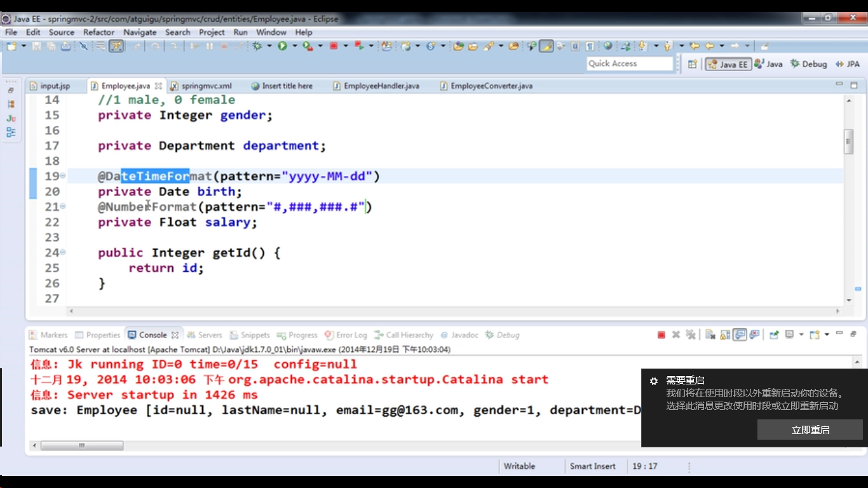Select the Save icon in the toolbar

36,46
